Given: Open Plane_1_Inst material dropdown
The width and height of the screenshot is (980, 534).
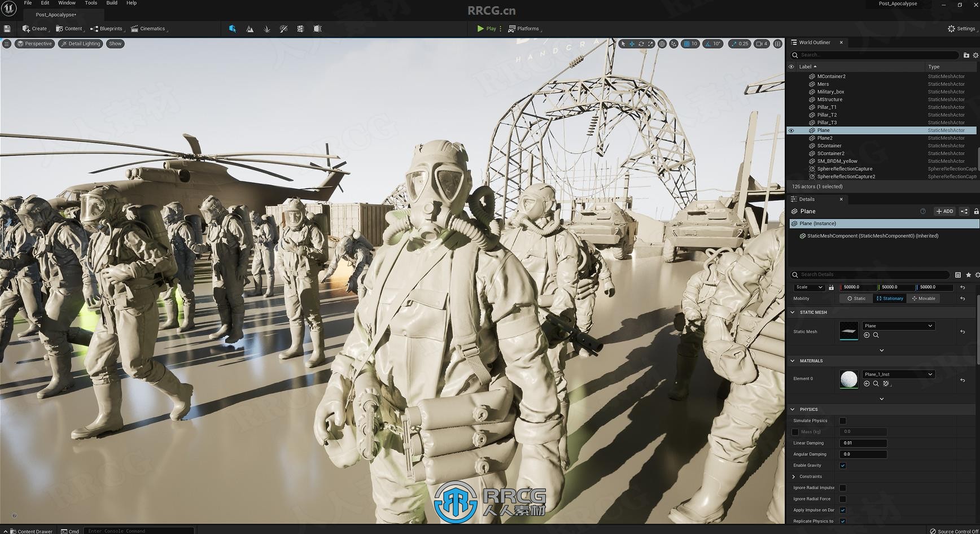Looking at the screenshot, I should (x=898, y=374).
